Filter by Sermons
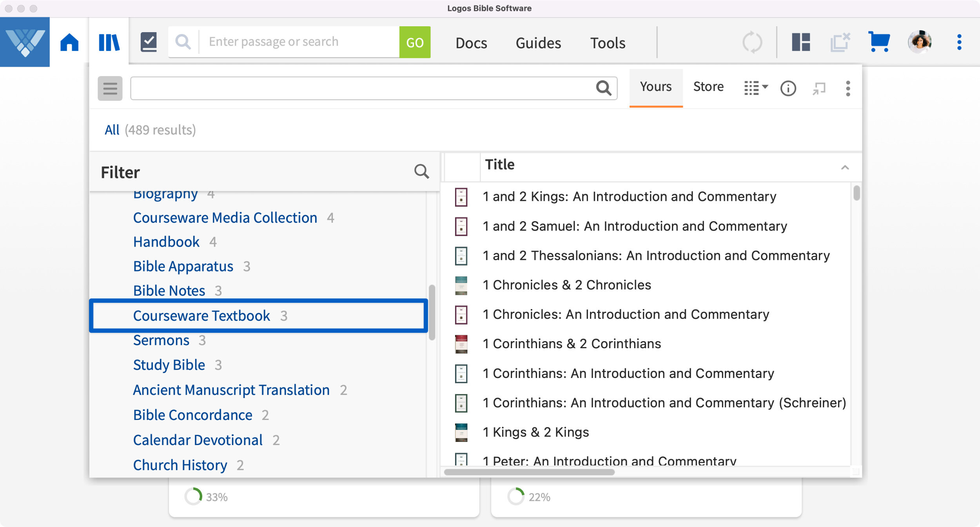Screen dimensions: 980x527 pos(161,340)
